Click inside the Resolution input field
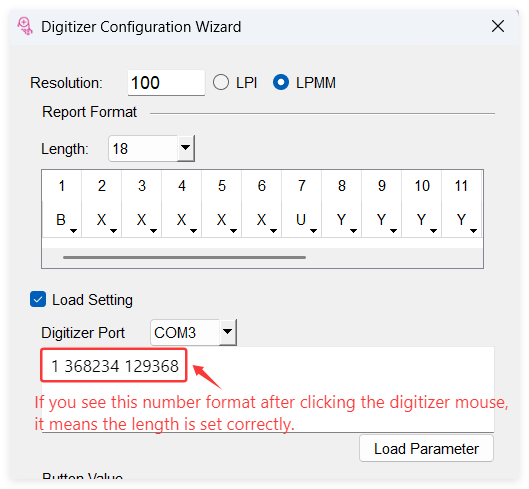529x489 pixels. coord(166,83)
